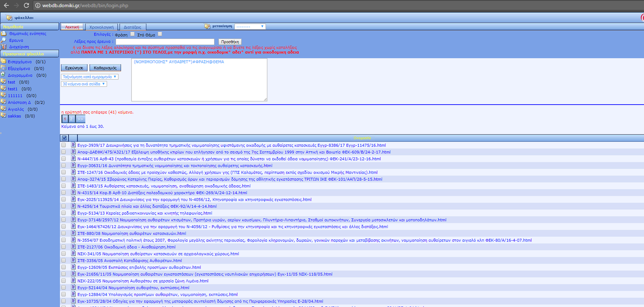Click document icon of Εγκ-10735/28/04 row

pyautogui.click(x=73, y=301)
